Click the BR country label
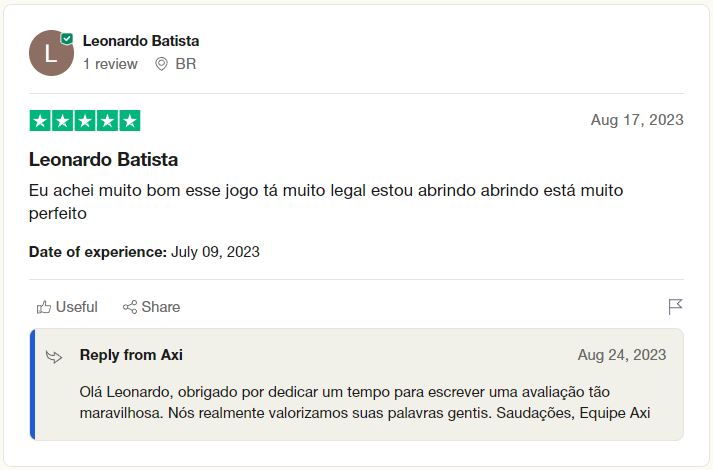This screenshot has height=470, width=713. [186, 64]
